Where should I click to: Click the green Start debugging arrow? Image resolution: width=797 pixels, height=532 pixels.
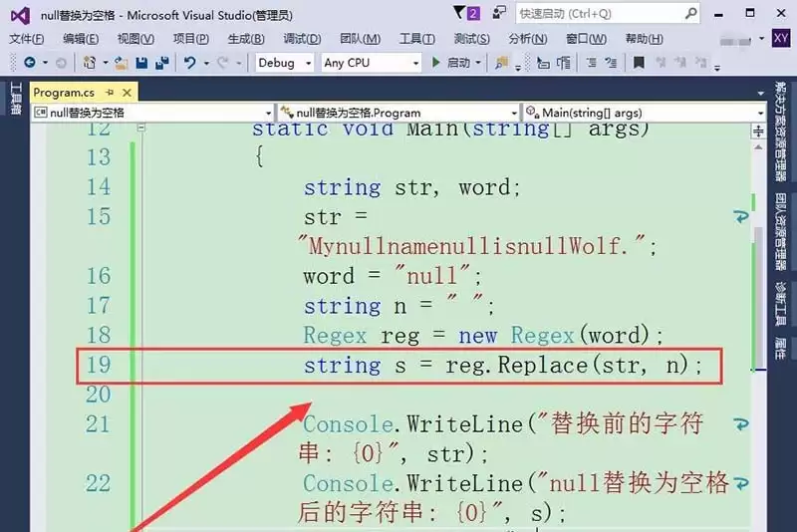(435, 63)
